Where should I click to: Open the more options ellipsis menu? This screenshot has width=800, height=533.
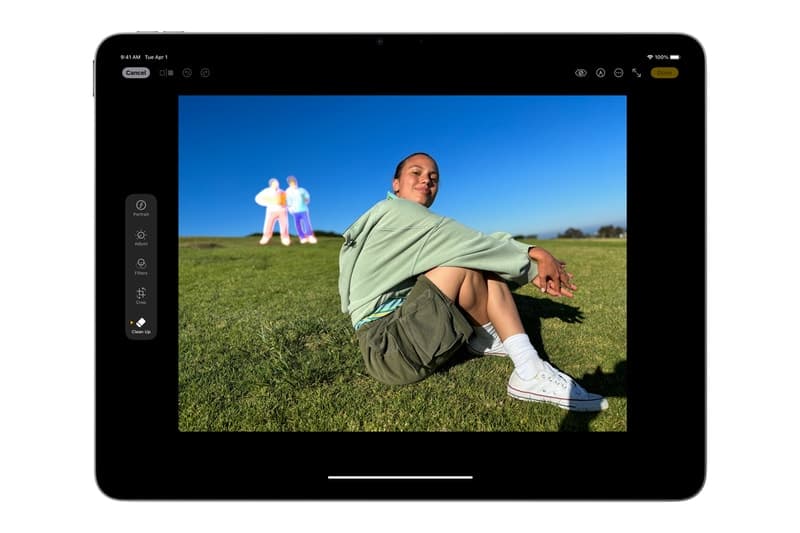(618, 73)
